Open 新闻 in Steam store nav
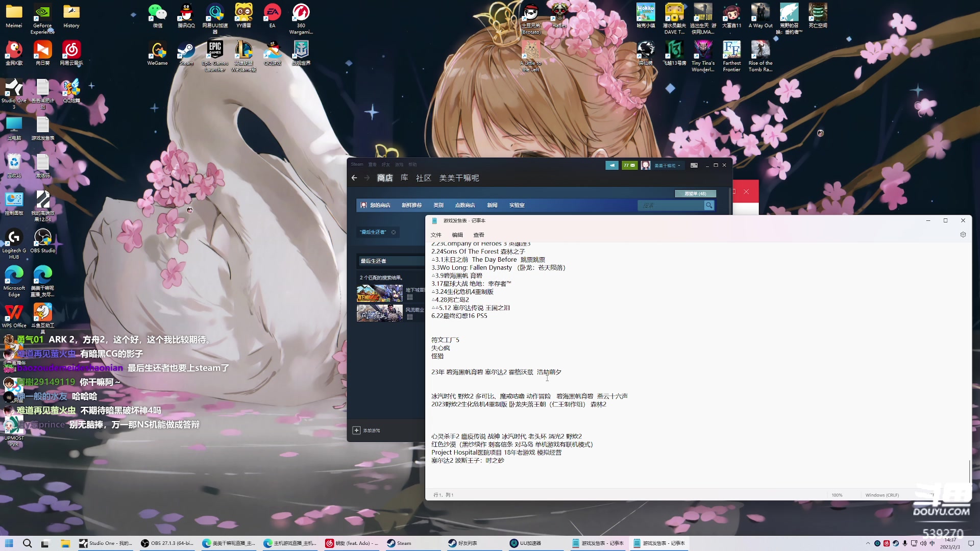This screenshot has width=980, height=551. [492, 205]
